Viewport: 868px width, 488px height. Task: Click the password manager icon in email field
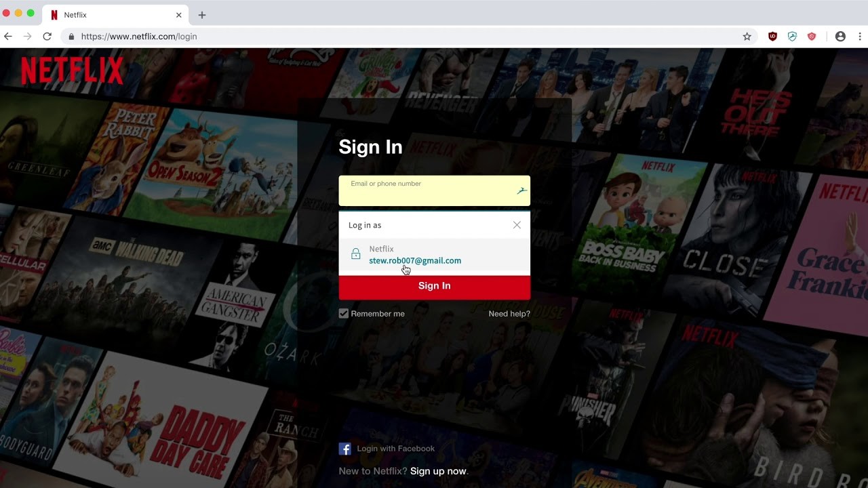pyautogui.click(x=521, y=191)
